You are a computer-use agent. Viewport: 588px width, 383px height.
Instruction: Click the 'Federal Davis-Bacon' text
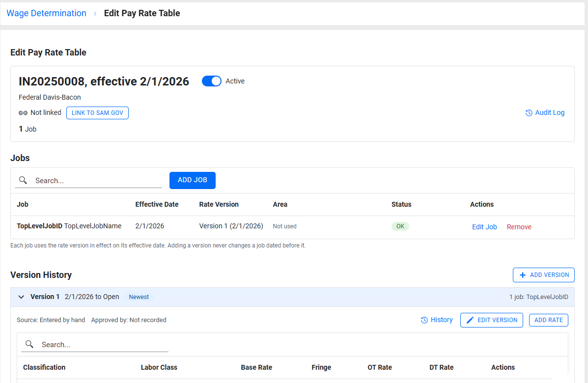pyautogui.click(x=50, y=97)
